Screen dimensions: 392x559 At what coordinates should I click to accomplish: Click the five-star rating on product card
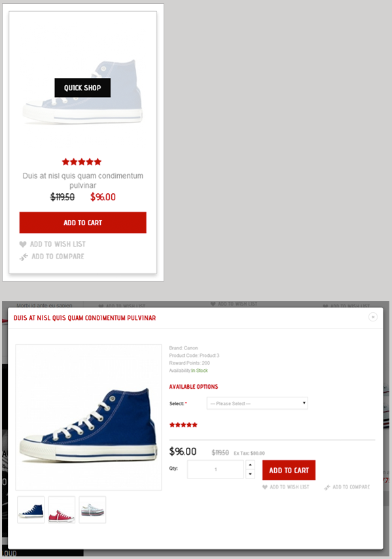(x=82, y=162)
